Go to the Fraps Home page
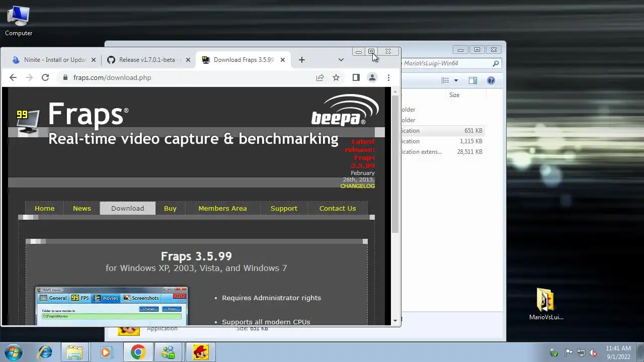This screenshot has width=644, height=362. coord(44,208)
